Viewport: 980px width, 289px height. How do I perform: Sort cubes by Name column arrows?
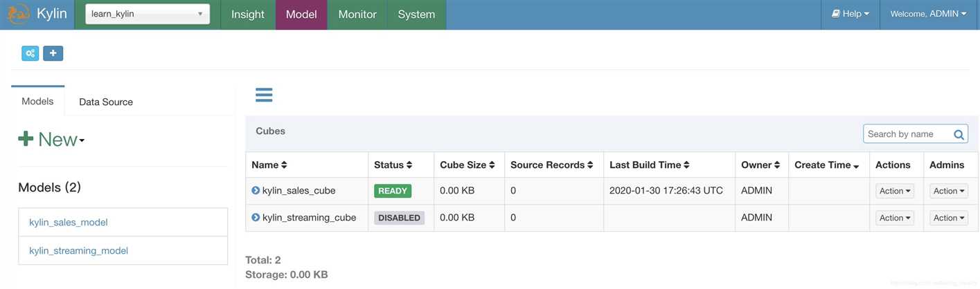(x=284, y=165)
